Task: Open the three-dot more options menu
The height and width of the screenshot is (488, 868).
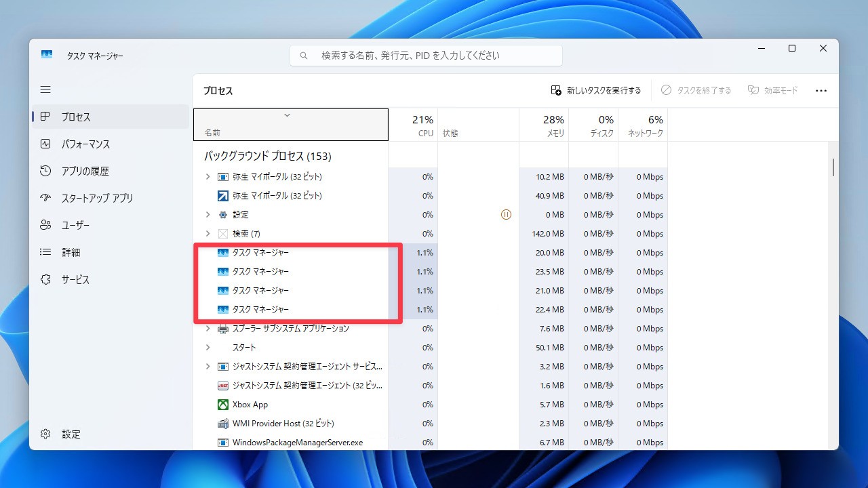Action: (x=821, y=90)
